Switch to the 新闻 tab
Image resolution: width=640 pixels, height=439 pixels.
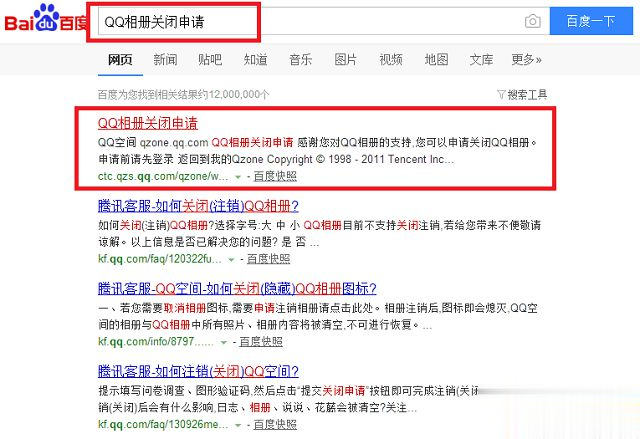[x=165, y=60]
